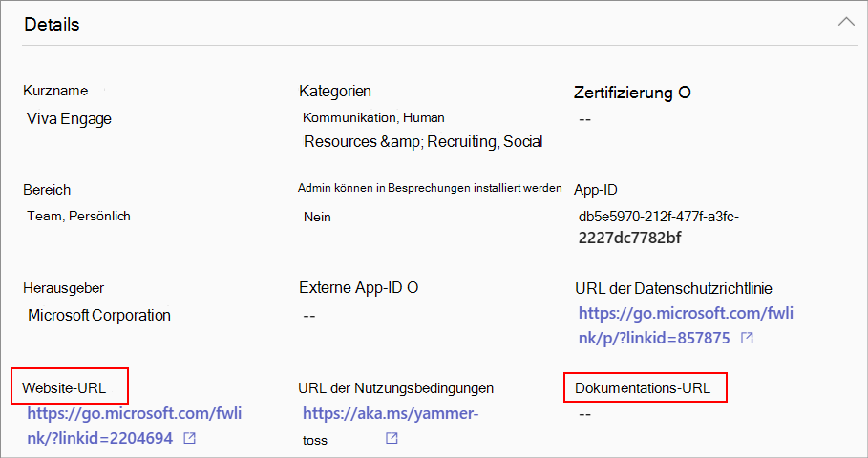This screenshot has width=868, height=458.
Task: Click external-link icon after the Datenschutzrichtlinie URL
Action: 748,338
